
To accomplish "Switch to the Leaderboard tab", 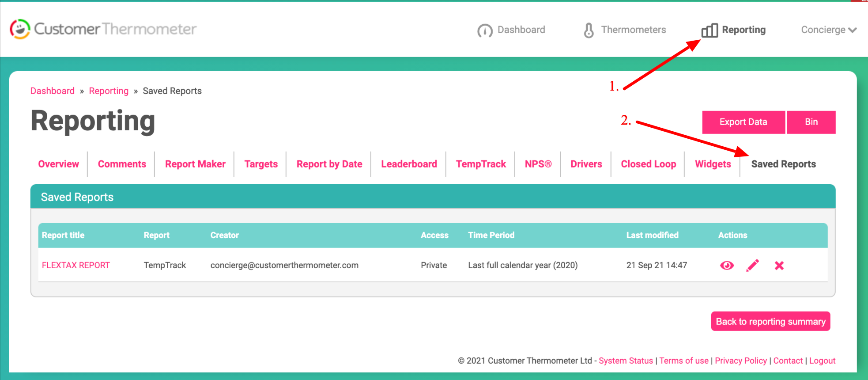I will [x=409, y=164].
